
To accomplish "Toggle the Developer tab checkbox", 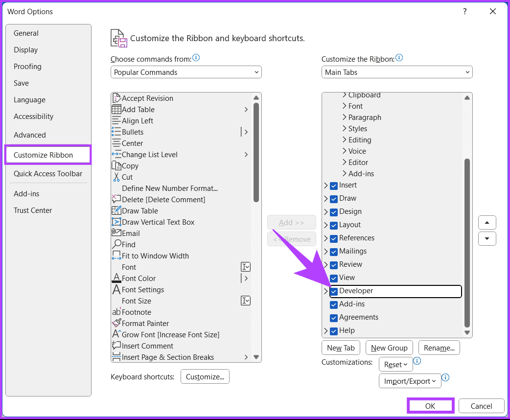I will pyautogui.click(x=334, y=291).
